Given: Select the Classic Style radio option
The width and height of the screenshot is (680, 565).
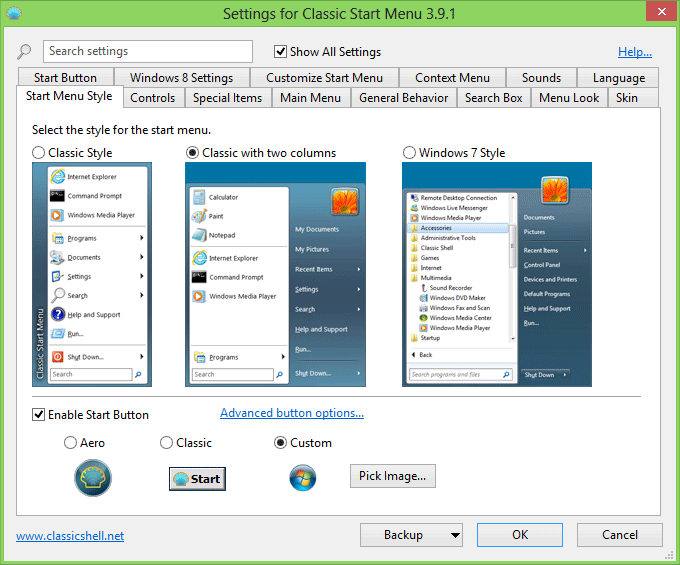Looking at the screenshot, I should point(39,153).
